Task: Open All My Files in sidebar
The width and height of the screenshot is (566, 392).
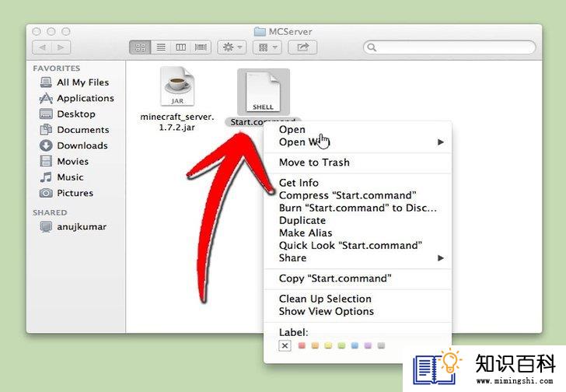Action: pyautogui.click(x=75, y=82)
